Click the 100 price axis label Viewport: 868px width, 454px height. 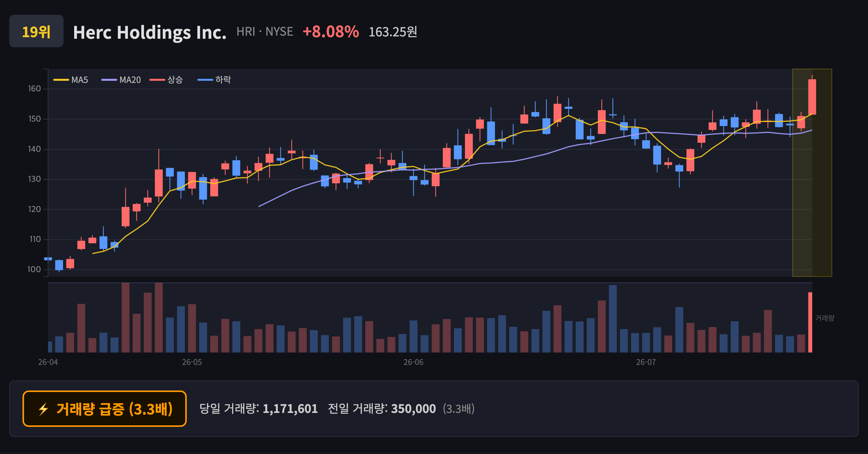(34, 269)
